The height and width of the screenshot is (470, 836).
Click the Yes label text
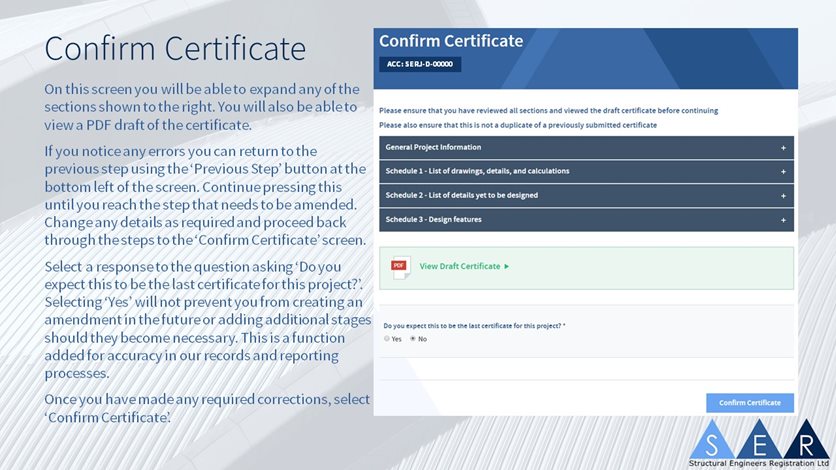397,339
